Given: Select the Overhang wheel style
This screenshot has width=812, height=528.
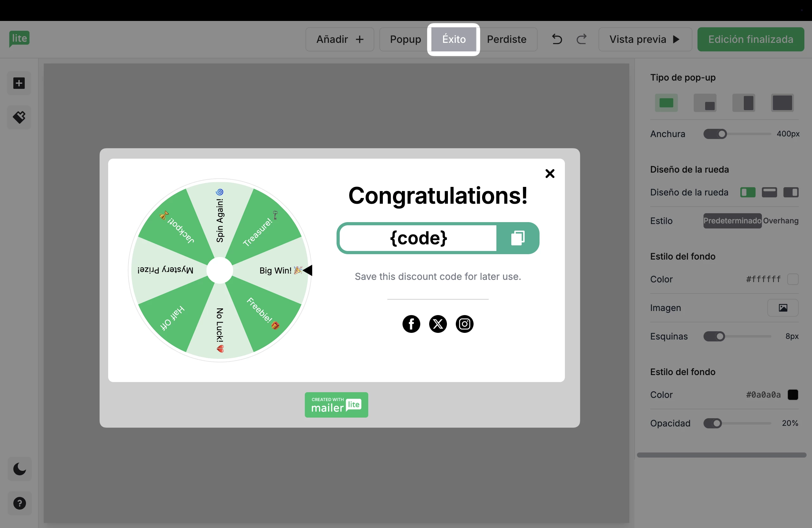Looking at the screenshot, I should pos(781,221).
